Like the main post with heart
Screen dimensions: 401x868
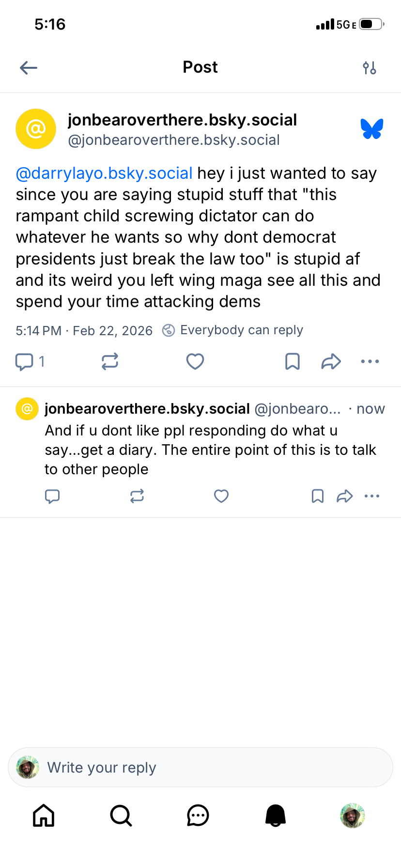point(195,361)
